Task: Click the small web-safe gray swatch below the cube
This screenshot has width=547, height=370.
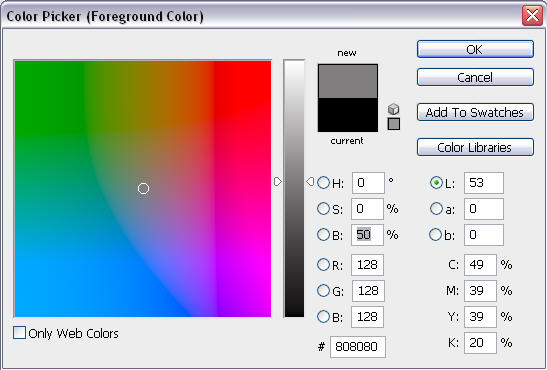Action: [x=394, y=124]
